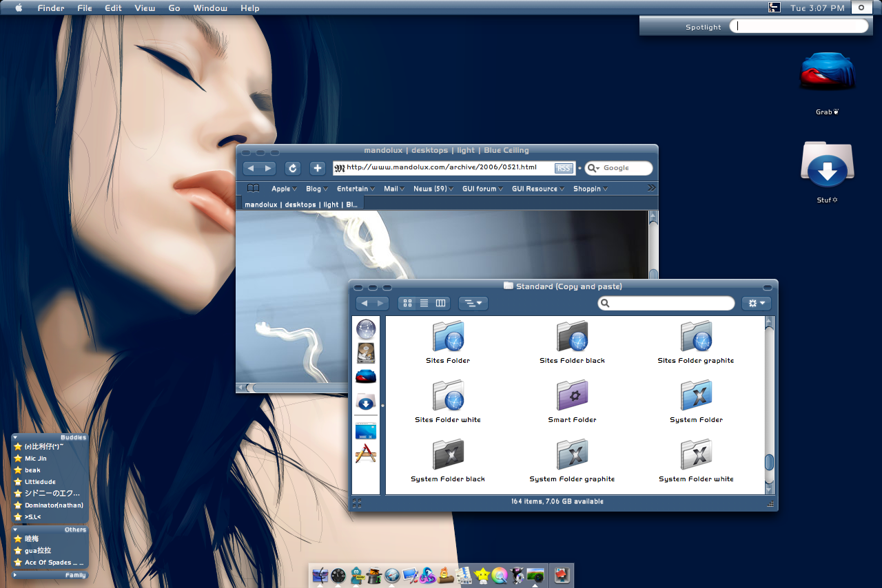Switch Finder window to column view
Screen dimensions: 882x588
pos(441,303)
